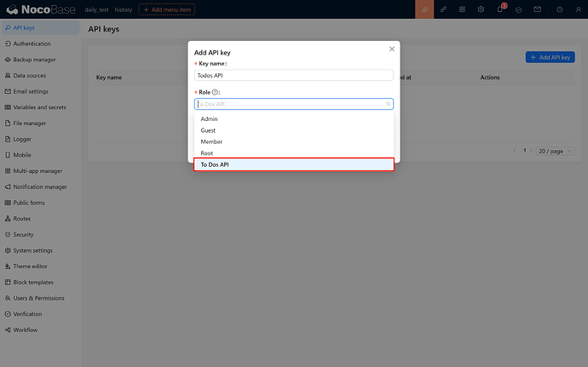Screen dimensions: 588x367
Task: Open Workflow settings
Action: (41, 330)
